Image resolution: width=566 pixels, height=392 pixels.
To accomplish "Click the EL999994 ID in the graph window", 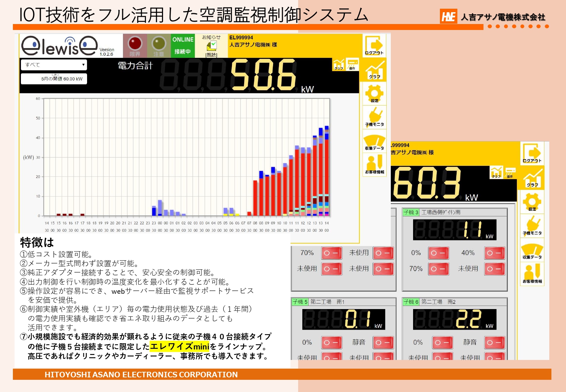I will click(241, 38).
